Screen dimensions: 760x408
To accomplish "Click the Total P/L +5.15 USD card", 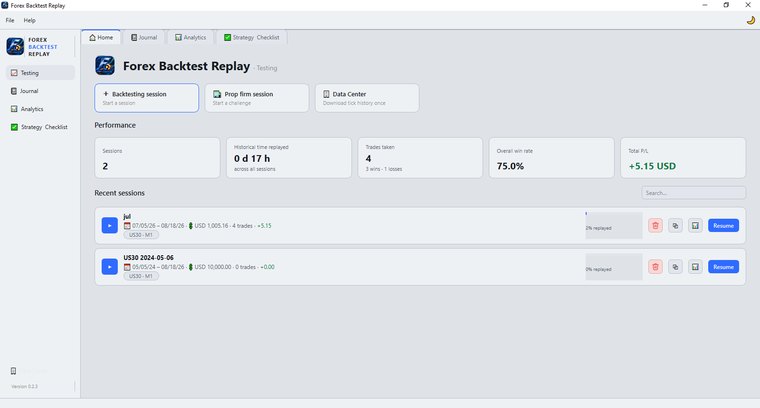I will pyautogui.click(x=683, y=158).
